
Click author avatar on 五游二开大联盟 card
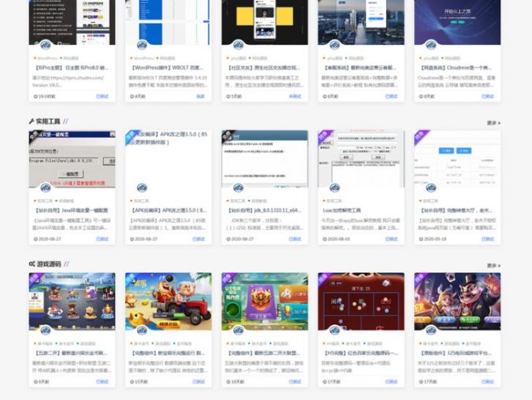click(x=238, y=330)
